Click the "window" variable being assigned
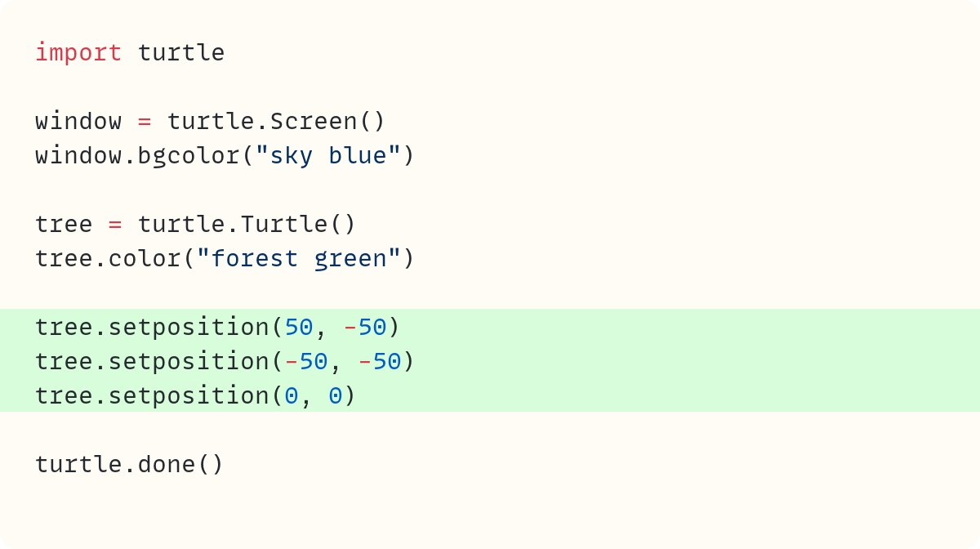 pyautogui.click(x=78, y=122)
